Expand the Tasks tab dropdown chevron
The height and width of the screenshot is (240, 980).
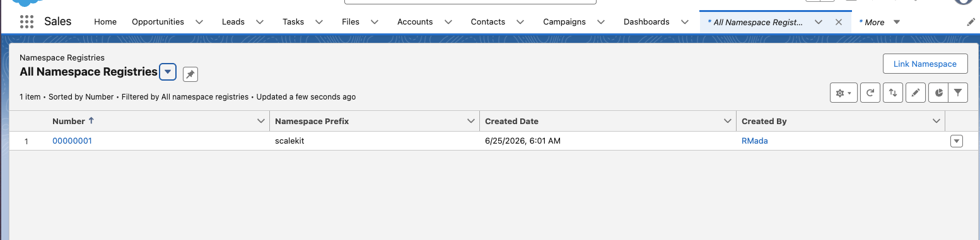tap(319, 22)
